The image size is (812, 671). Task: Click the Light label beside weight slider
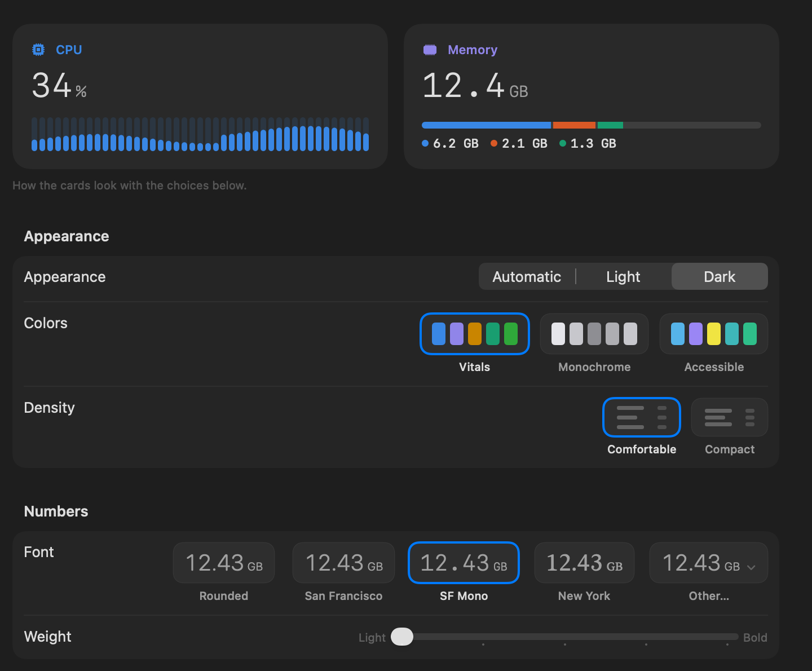(372, 638)
